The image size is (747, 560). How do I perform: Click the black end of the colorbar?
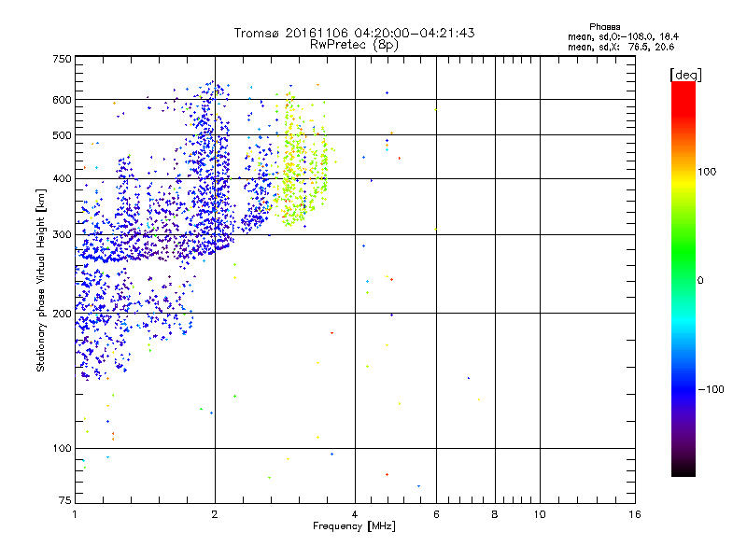(684, 470)
